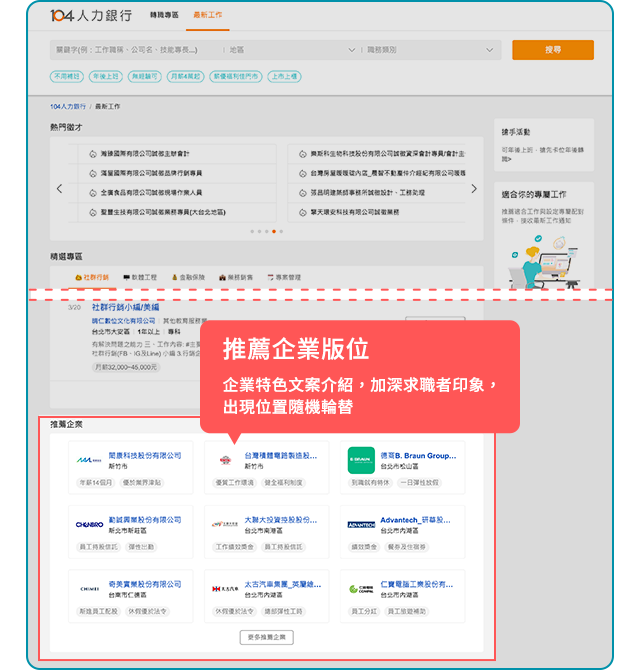Toggle the 上市上櫃 filter tag

pyautogui.click(x=284, y=76)
